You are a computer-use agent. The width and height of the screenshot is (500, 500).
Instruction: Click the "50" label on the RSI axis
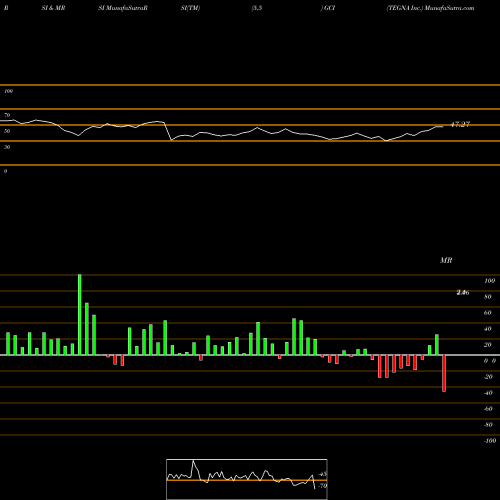pos(7,131)
